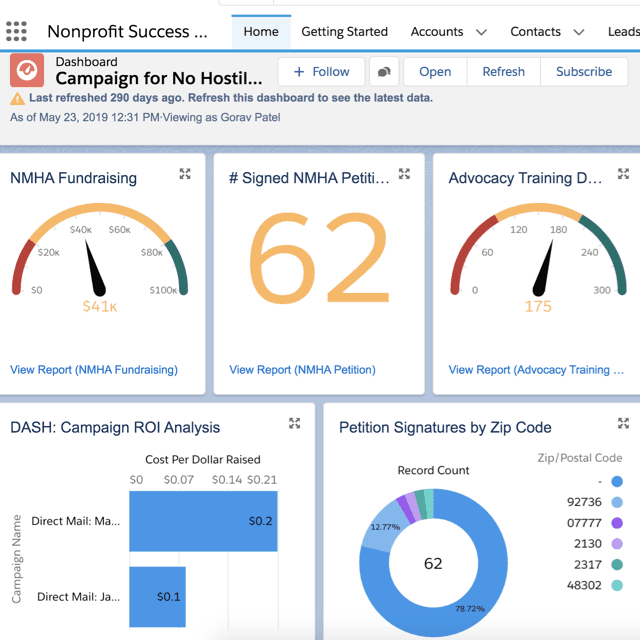Click the $0.2 Direct Mail bar
Screen dimensions: 640x640
click(203, 521)
